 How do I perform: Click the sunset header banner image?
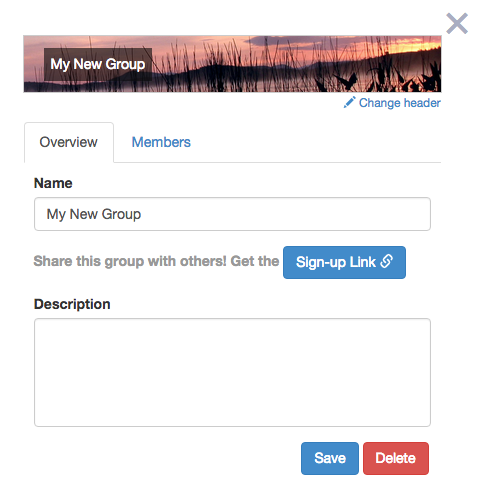click(232, 64)
